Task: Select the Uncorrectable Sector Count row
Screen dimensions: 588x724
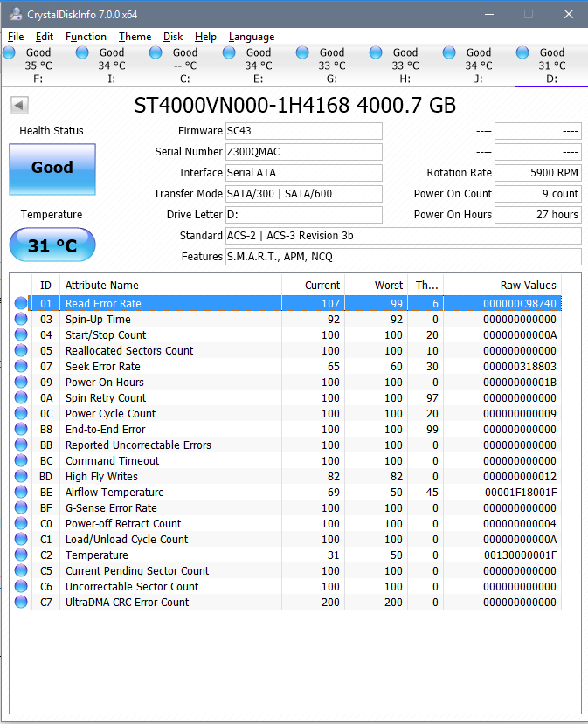Action: 286,586
